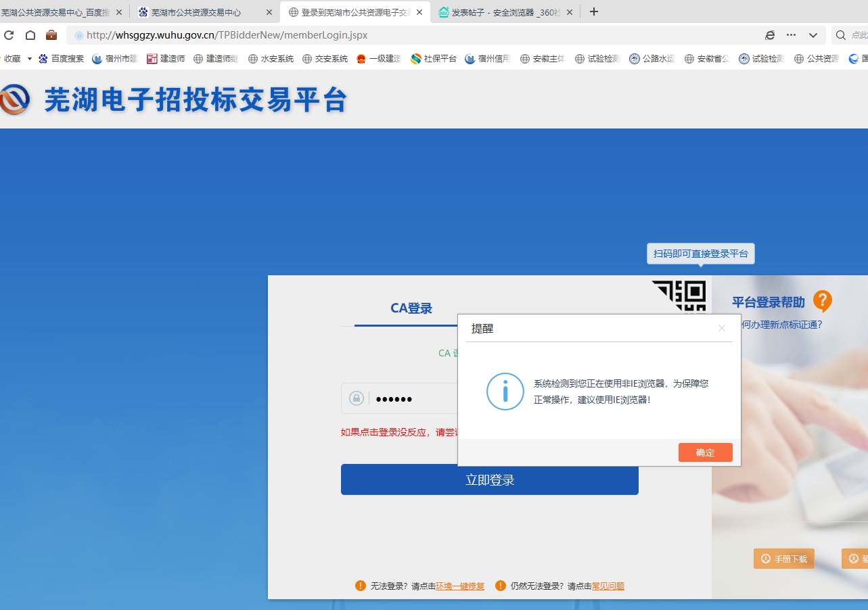Open the 宿州信用 bookmark
868x610 pixels.
coord(488,59)
